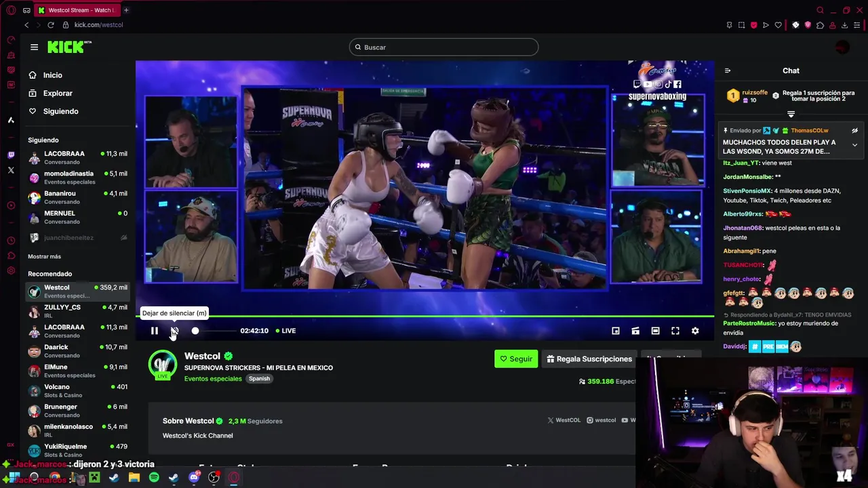The width and height of the screenshot is (868, 488).
Task: Open Brunenger recommended channel
Action: [x=78, y=411]
